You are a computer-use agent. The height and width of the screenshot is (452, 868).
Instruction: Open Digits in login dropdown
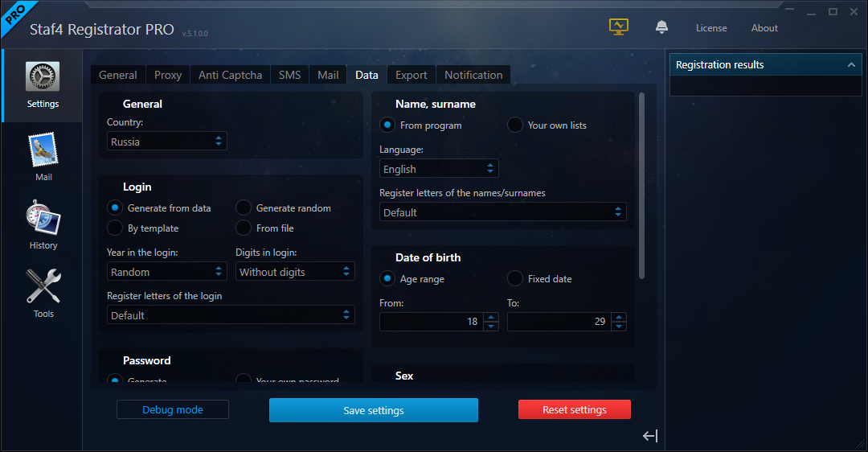tap(295, 271)
